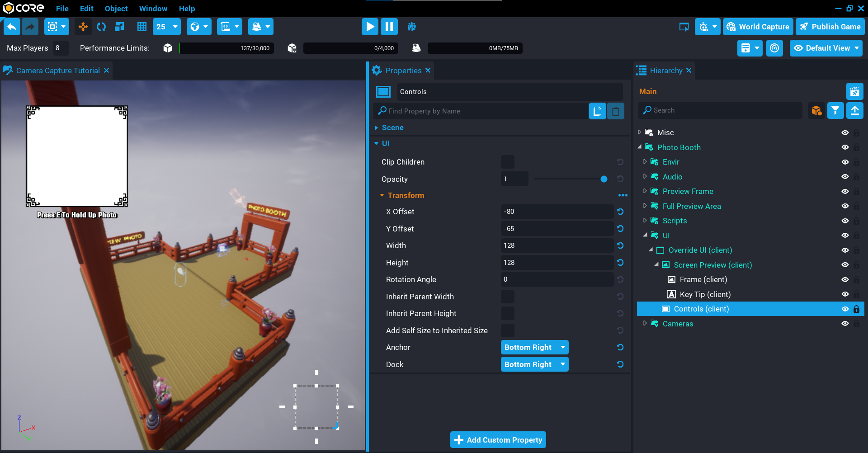Copy properties using the copy icon
The height and width of the screenshot is (453, 868).
tap(597, 111)
